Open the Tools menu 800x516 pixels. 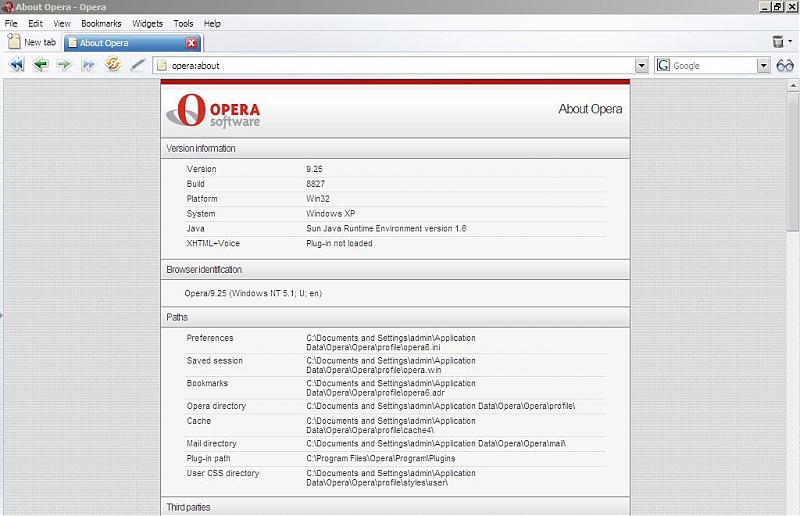183,23
